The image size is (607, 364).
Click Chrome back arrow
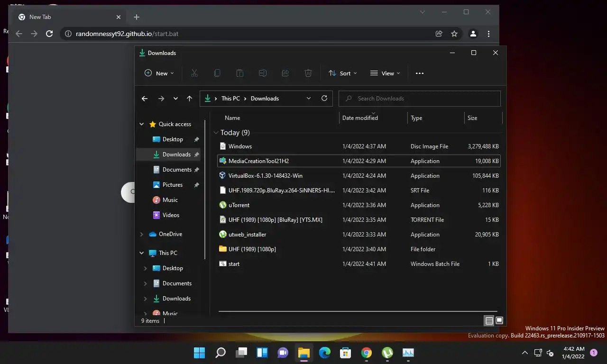(x=19, y=34)
